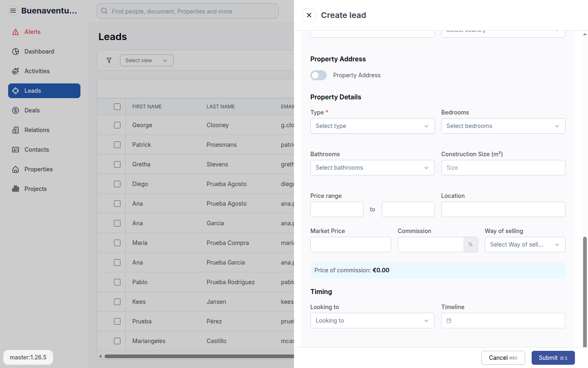Select the Pablo Prueba Rodriguez checkbox
Image resolution: width=588 pixels, height=368 pixels.
117,282
